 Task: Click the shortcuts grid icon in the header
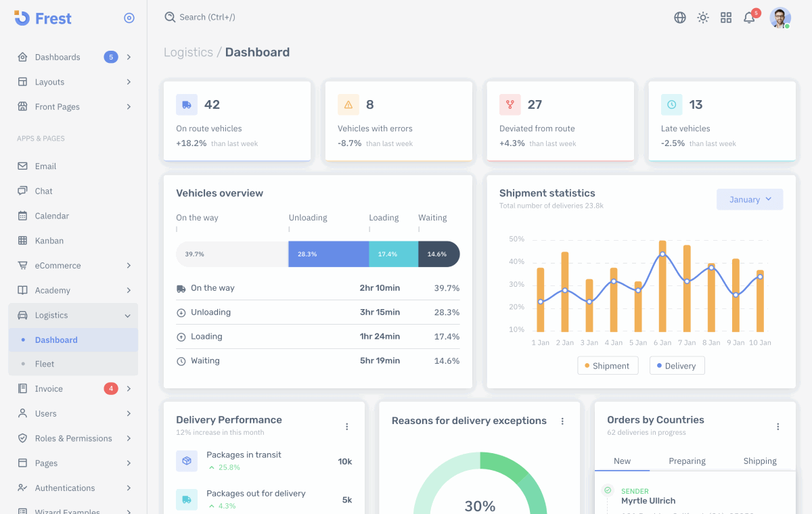click(x=726, y=17)
